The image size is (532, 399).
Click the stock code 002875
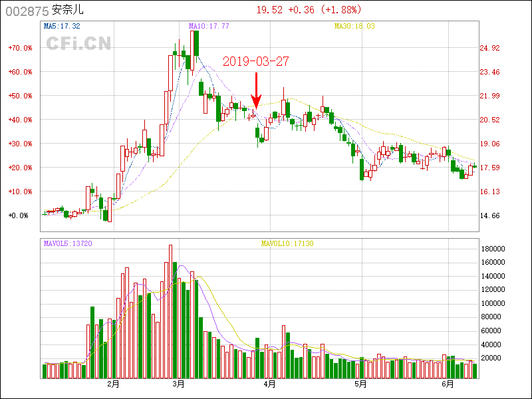pos(27,11)
